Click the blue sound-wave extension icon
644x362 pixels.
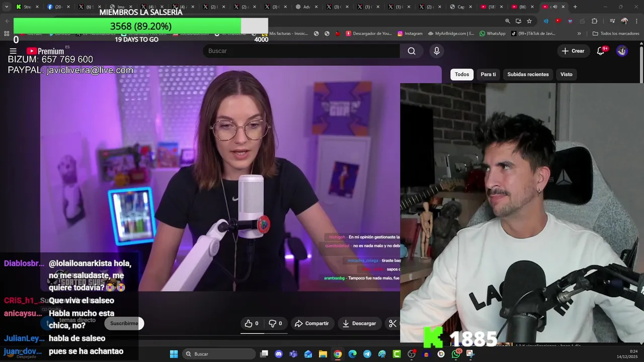coord(546,21)
